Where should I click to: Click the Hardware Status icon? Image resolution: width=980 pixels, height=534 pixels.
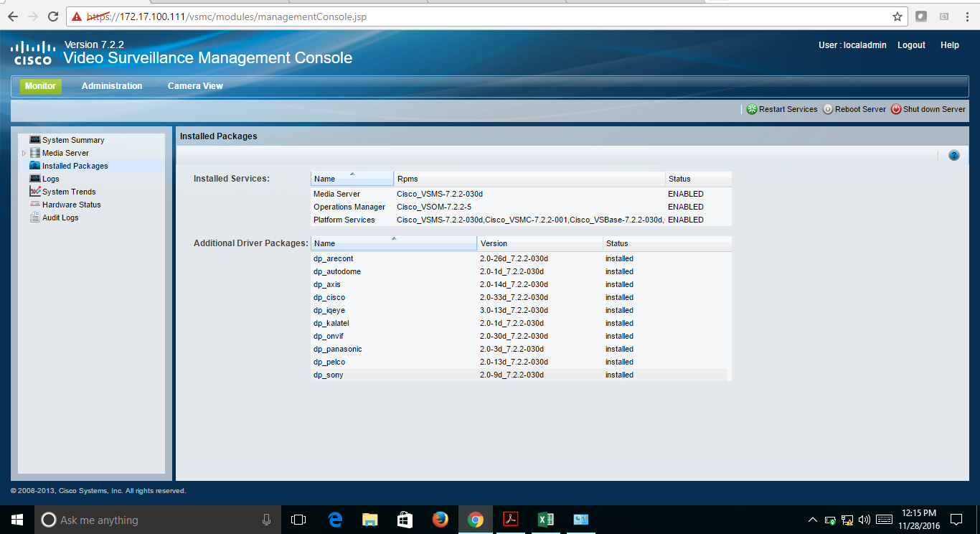pyautogui.click(x=34, y=205)
